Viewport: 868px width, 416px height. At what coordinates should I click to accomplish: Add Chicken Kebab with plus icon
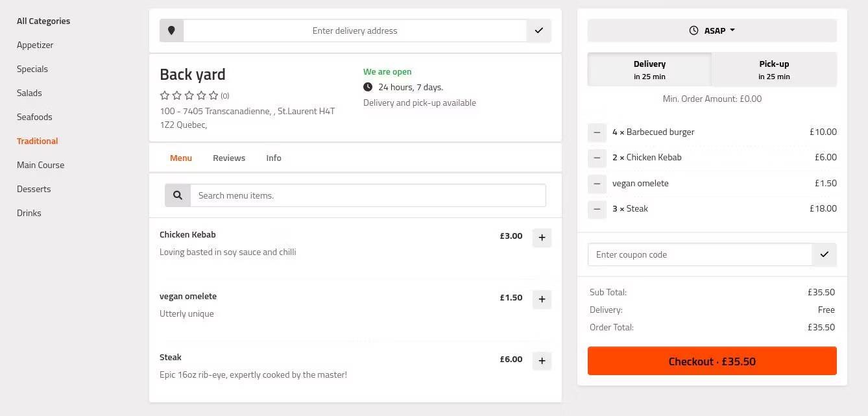coord(542,238)
